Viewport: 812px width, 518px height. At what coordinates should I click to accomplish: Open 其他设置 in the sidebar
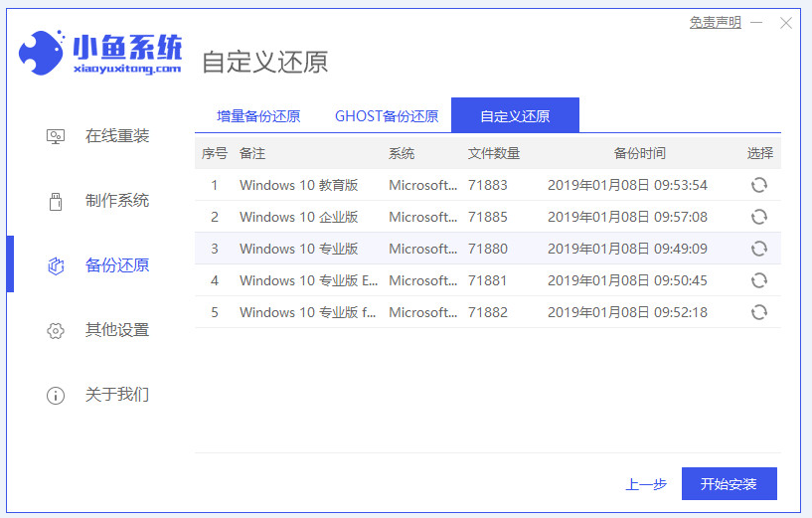[x=117, y=330]
